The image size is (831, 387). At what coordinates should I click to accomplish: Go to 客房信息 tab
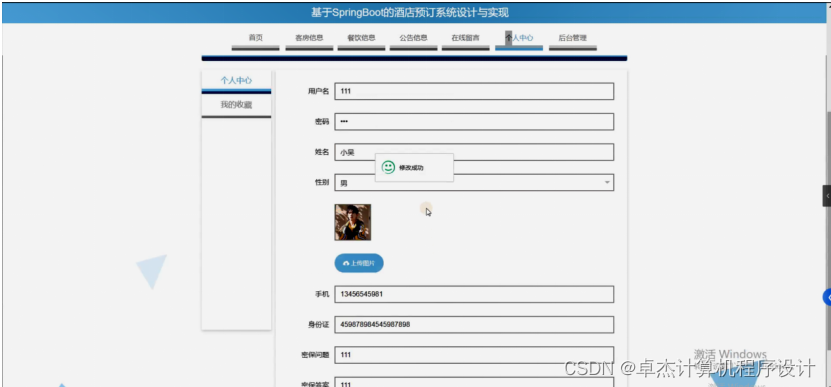coord(309,38)
